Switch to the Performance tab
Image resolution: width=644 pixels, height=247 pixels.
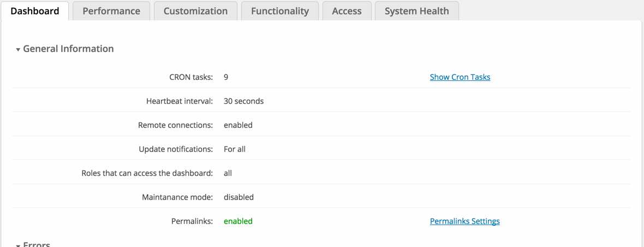[111, 11]
